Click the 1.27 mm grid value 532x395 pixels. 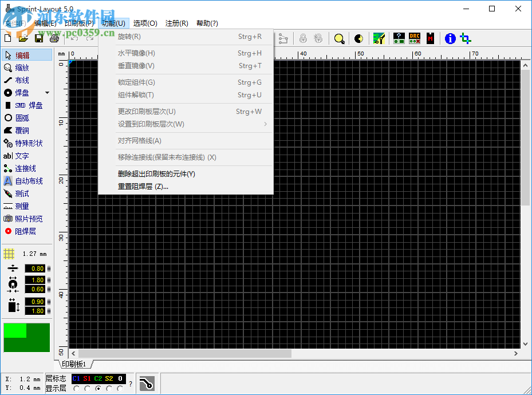click(x=34, y=254)
